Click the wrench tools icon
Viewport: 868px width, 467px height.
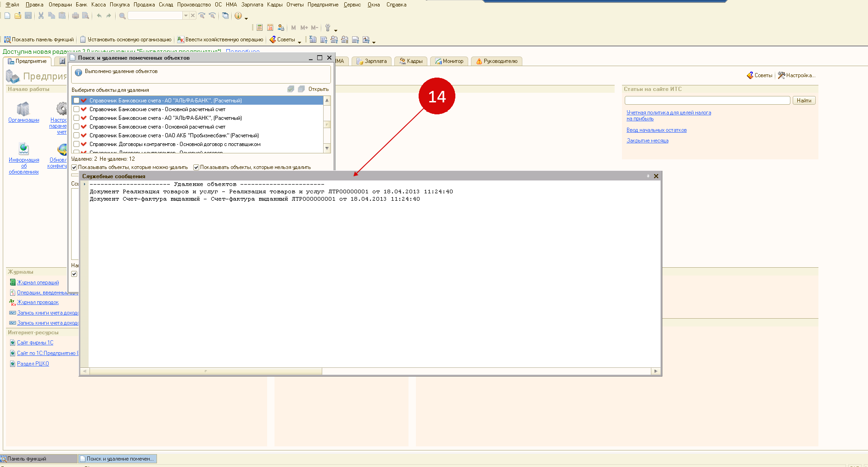point(328,28)
